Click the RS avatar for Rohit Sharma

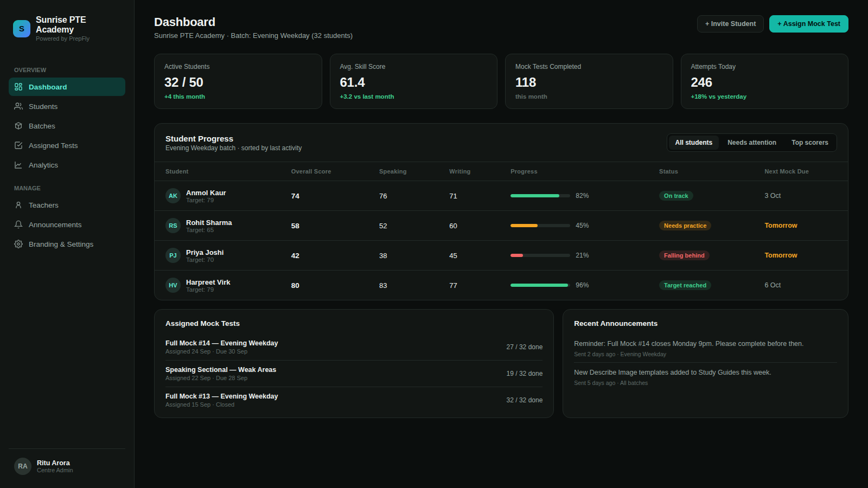(173, 226)
